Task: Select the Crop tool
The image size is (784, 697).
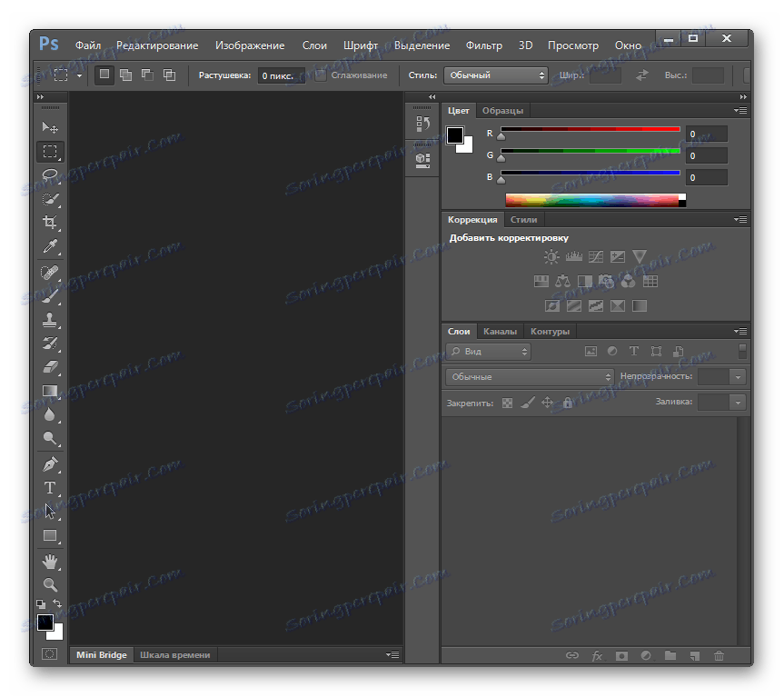Action: coord(50,223)
